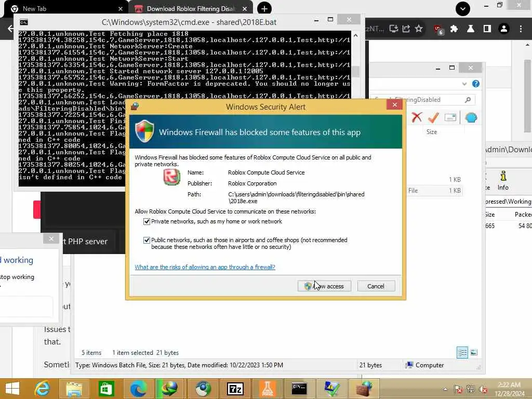Close the Windows Security Alert with red X
The width and height of the screenshot is (532, 399).
point(395,105)
